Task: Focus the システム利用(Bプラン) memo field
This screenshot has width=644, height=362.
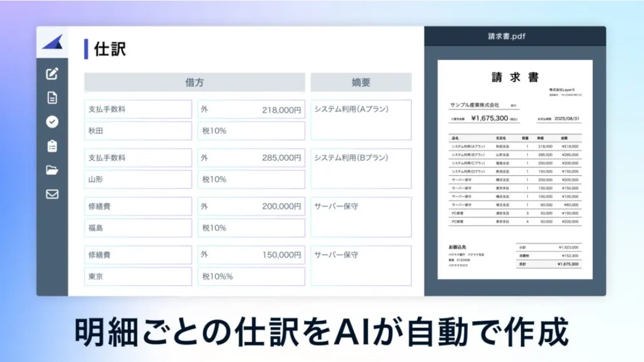Action: (x=361, y=169)
